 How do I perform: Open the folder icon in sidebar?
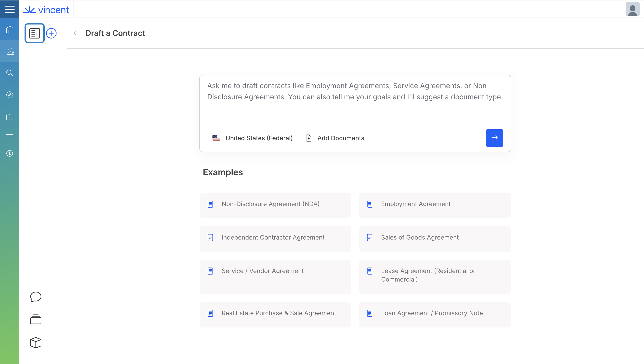(10, 117)
